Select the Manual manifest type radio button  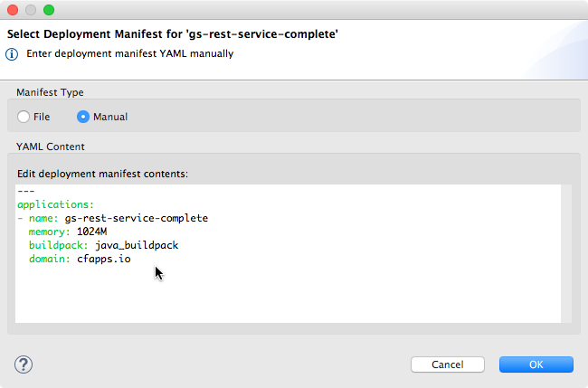click(x=83, y=117)
